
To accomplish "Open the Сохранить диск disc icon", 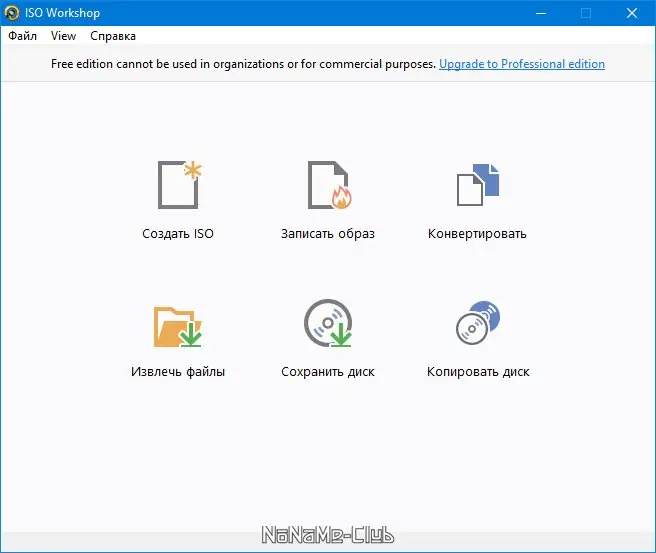I will (328, 323).
